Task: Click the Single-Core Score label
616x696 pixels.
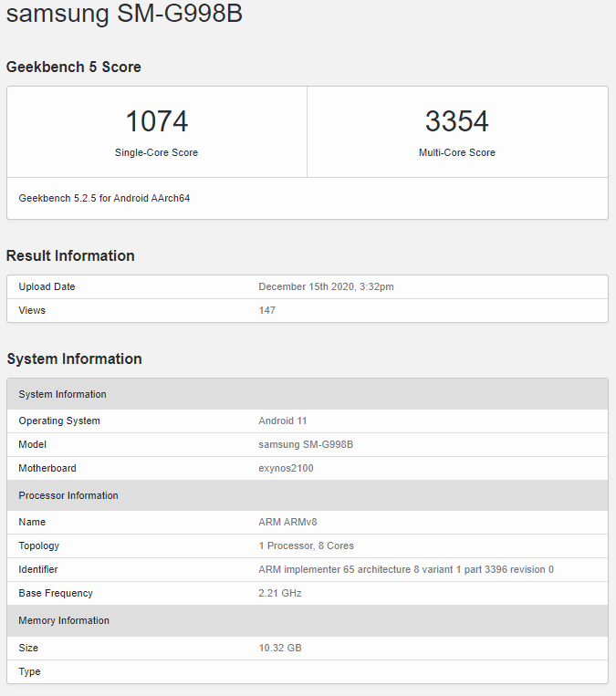Action: 156,152
